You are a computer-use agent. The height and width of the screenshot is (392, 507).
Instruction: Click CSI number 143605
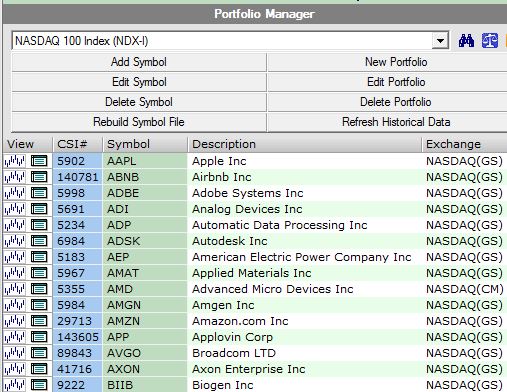78,337
